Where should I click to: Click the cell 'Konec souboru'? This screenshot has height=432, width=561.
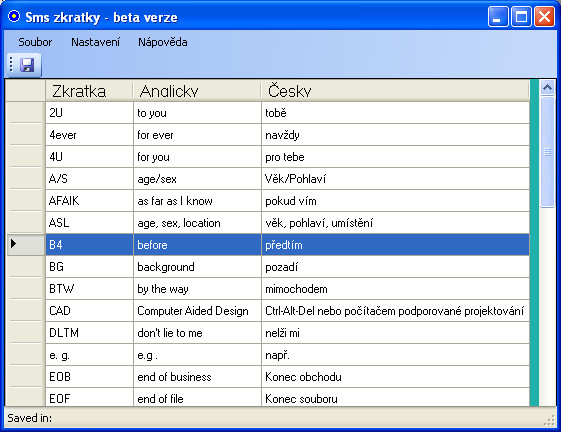click(x=395, y=397)
